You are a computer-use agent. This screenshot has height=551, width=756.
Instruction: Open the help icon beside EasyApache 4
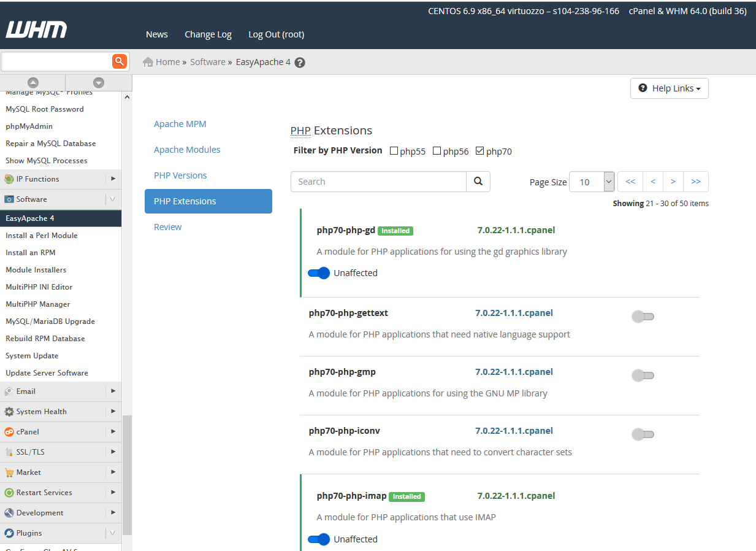tap(300, 63)
